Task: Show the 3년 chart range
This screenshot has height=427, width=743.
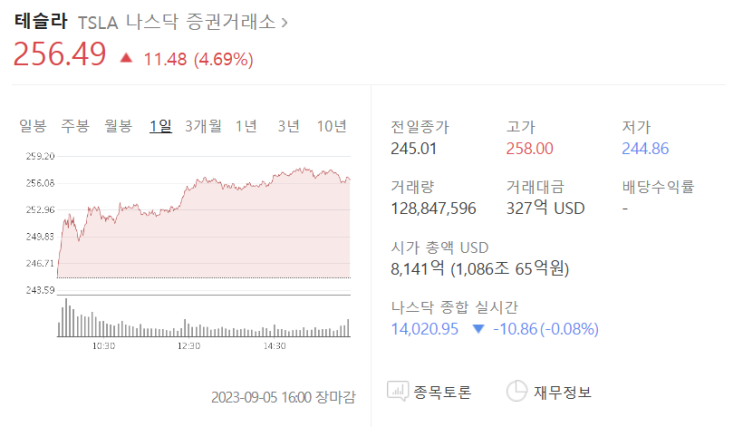Action: click(288, 125)
